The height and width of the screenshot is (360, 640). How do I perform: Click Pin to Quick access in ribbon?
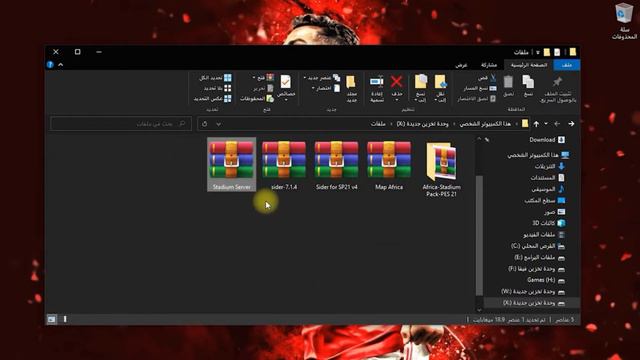(558, 89)
